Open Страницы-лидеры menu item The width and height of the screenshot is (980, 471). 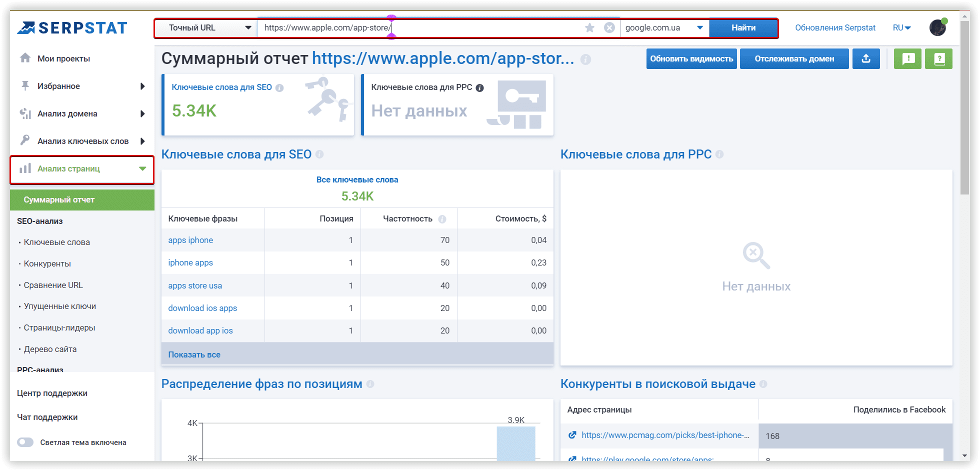(59, 327)
